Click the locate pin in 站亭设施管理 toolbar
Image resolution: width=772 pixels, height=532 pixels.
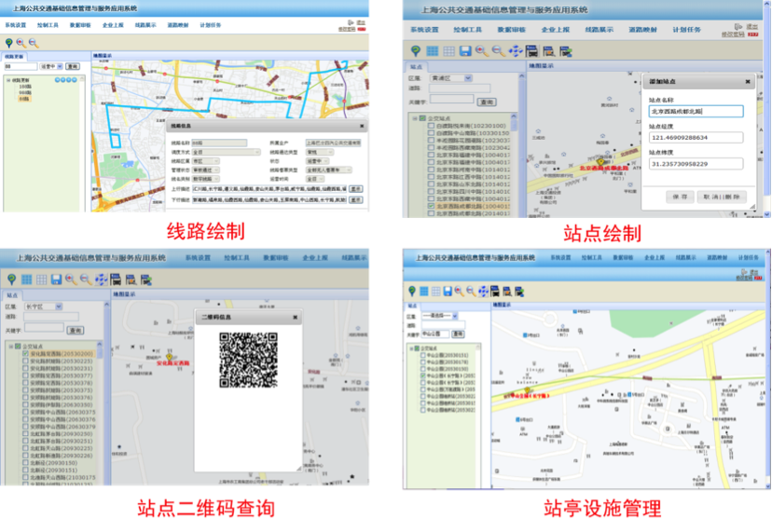(x=412, y=292)
